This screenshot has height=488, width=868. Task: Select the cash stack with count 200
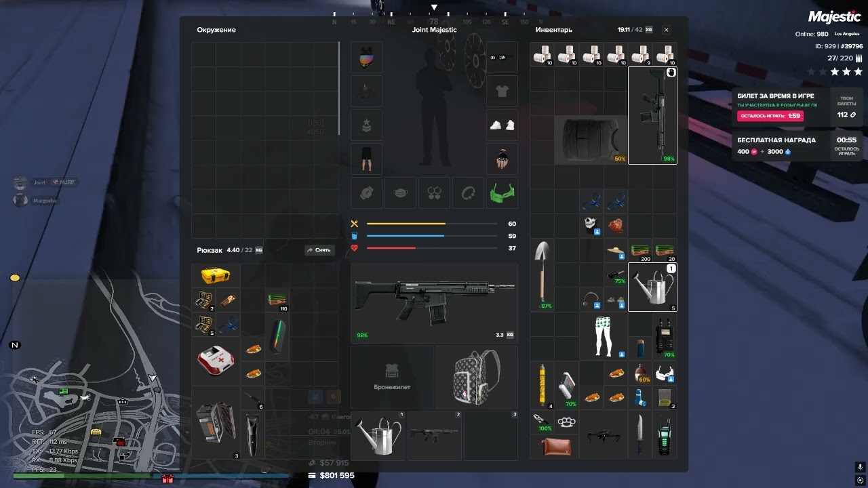coord(640,250)
